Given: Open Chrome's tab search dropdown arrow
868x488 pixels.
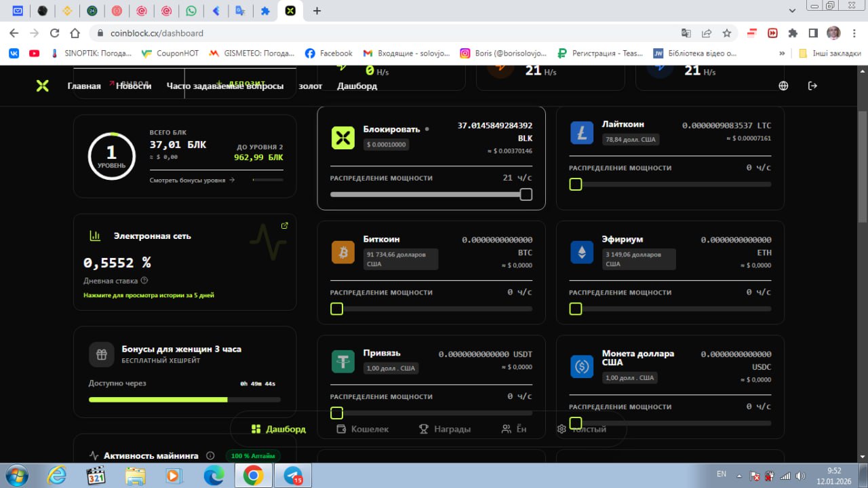Looking at the screenshot, I should point(793,11).
